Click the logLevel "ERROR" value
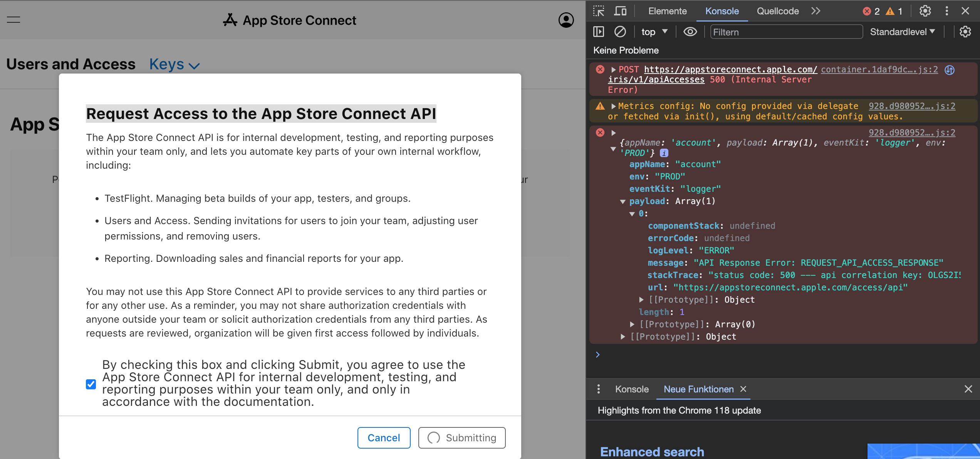This screenshot has height=459, width=980. coord(716,251)
